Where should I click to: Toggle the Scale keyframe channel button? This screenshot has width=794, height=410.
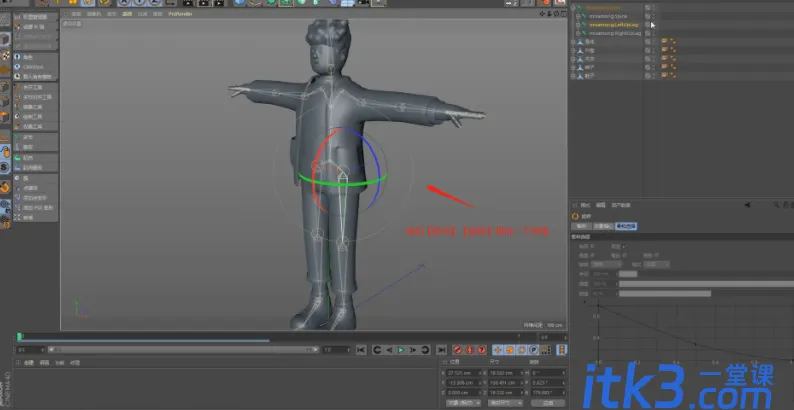[x=509, y=350]
